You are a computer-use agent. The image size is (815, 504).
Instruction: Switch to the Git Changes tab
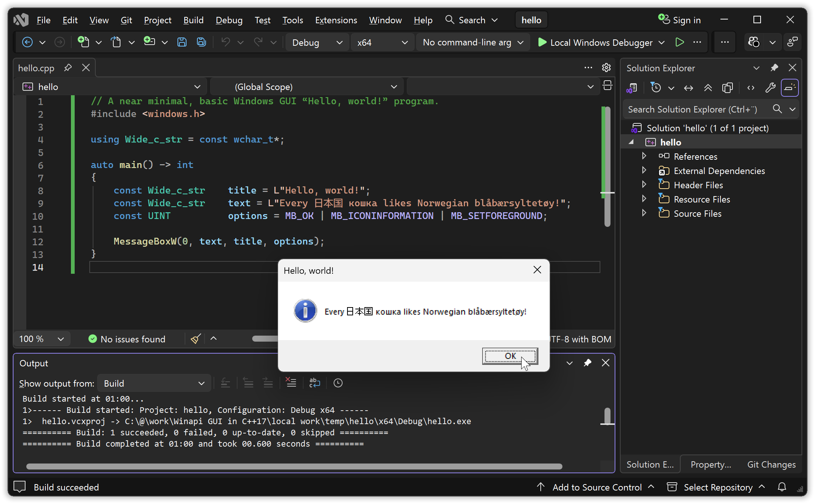click(771, 465)
